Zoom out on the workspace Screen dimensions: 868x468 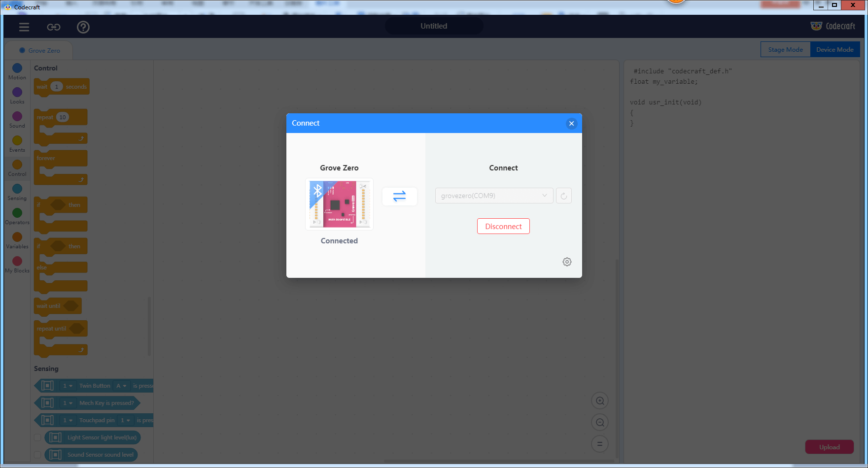click(x=600, y=422)
